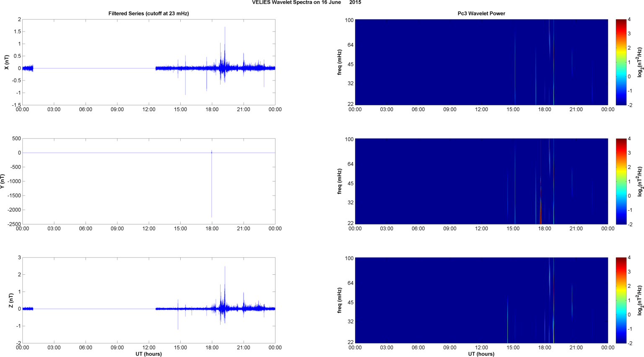
Task: Click the bottom wavelet power colorbar
Action: point(621,300)
